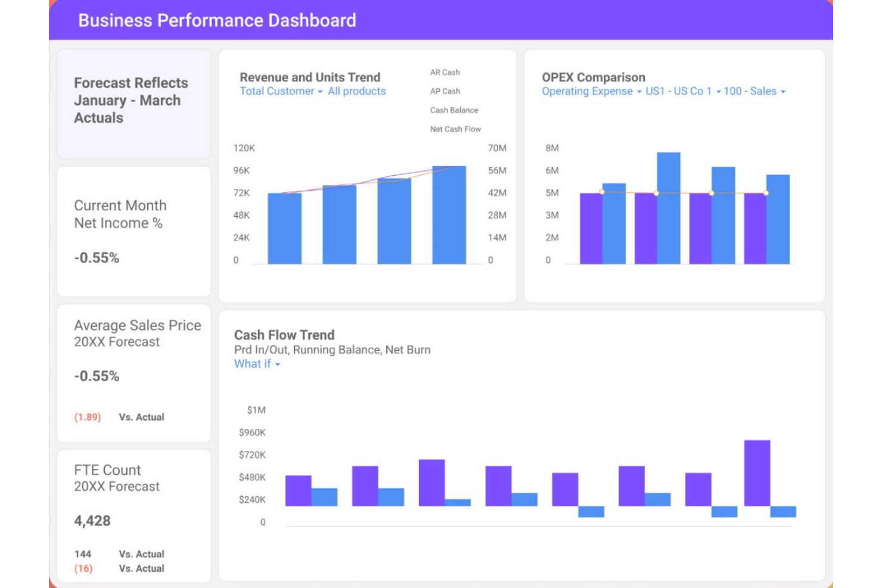Viewport: 882px width, 588px height.
Task: Open the US1 - US Co 1 dropdown
Action: tap(683, 91)
